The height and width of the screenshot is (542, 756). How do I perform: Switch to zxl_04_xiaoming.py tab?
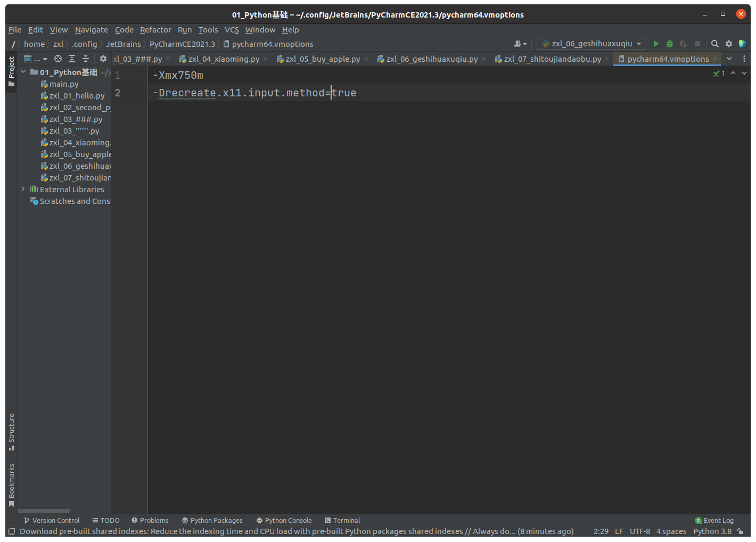[x=224, y=59]
